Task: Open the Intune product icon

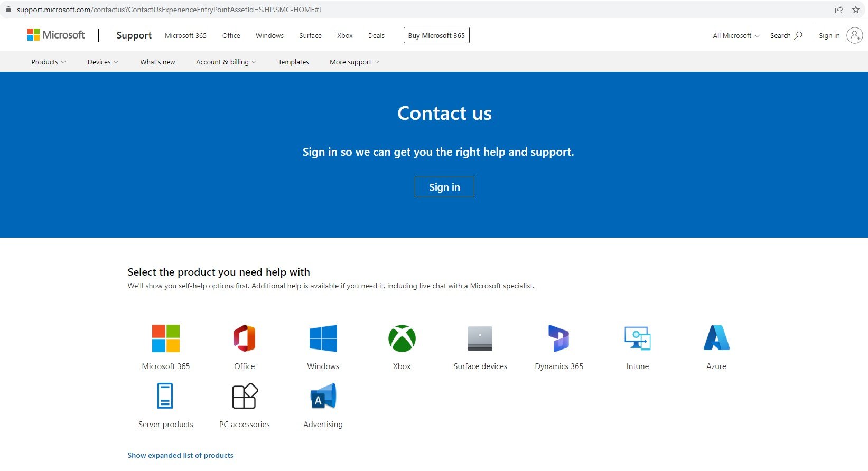Action: coord(638,338)
